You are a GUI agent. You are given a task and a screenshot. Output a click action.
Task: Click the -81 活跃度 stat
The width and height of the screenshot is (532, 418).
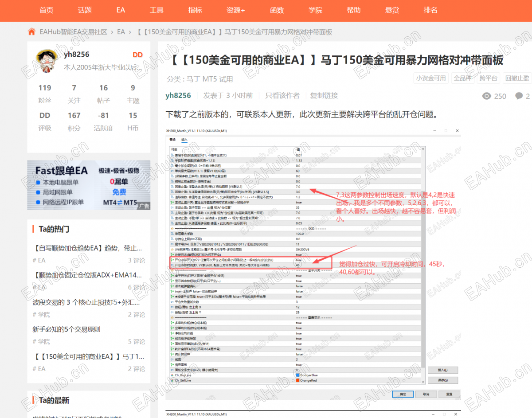[104, 121]
